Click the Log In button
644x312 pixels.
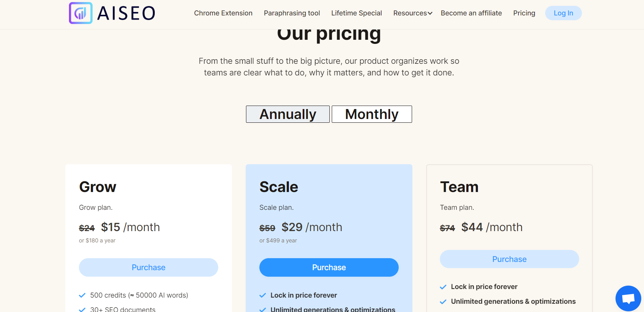coord(563,13)
